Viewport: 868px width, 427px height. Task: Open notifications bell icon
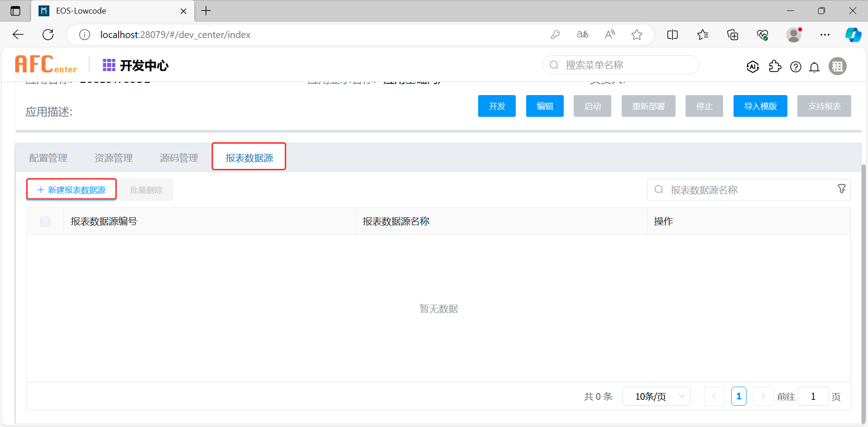click(x=814, y=67)
